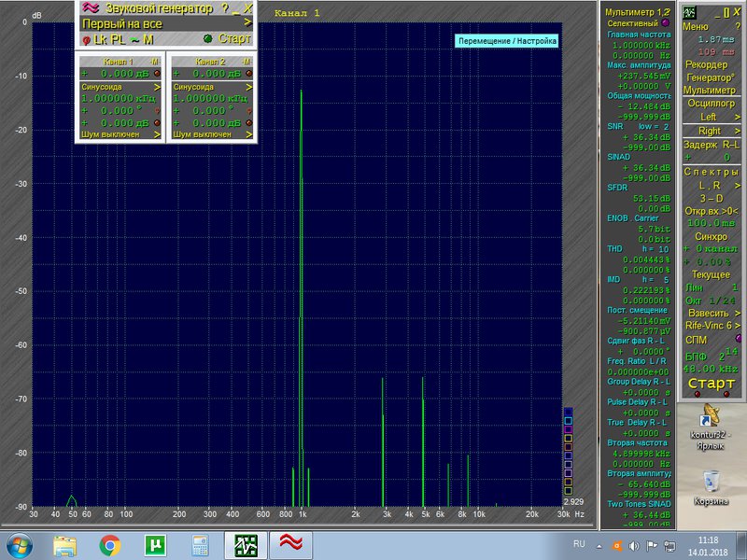Toggle the Селективный multimeter indicator
The height and width of the screenshot is (560, 747).
[666, 22]
